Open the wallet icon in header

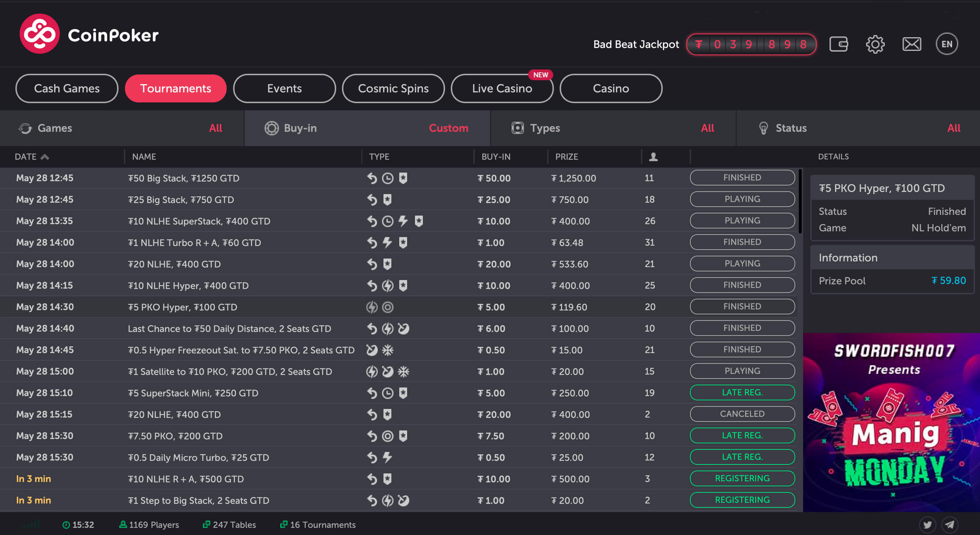pyautogui.click(x=839, y=44)
